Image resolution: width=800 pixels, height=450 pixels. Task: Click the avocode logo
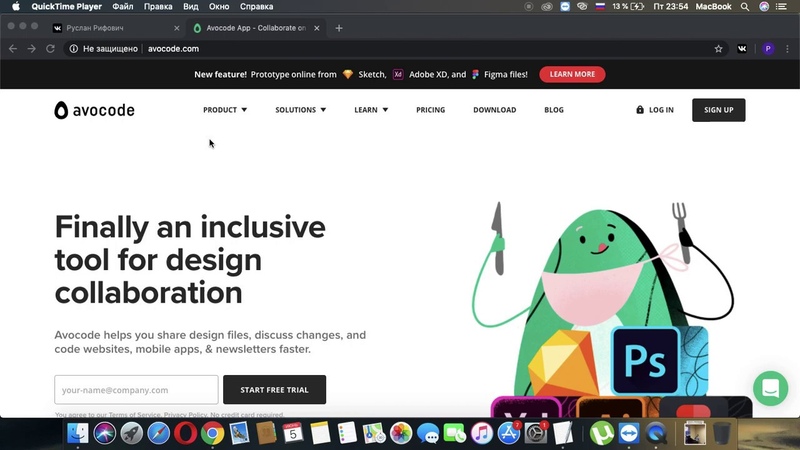tap(94, 110)
